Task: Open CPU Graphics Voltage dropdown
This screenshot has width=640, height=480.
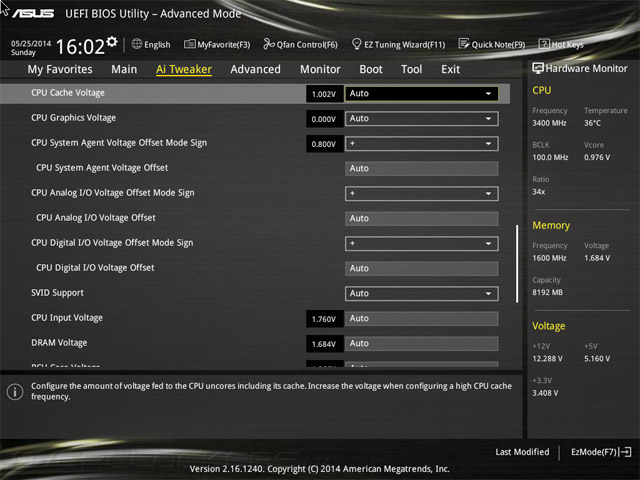Action: pos(421,118)
